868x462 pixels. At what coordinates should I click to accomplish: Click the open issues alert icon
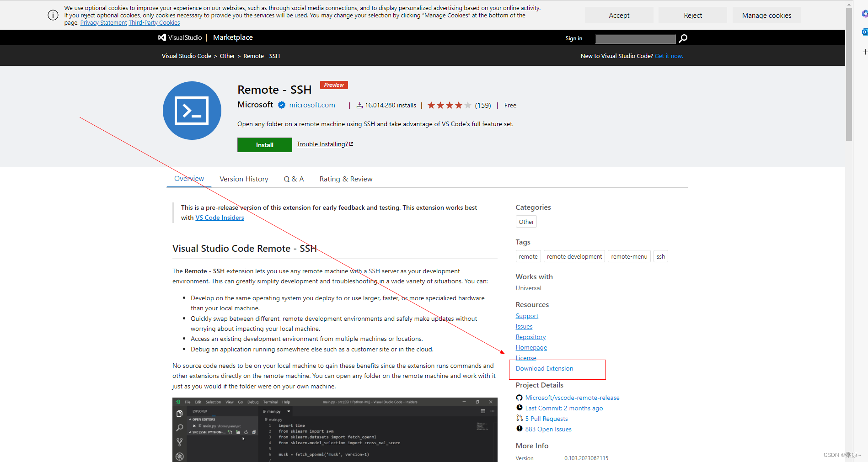tap(519, 429)
